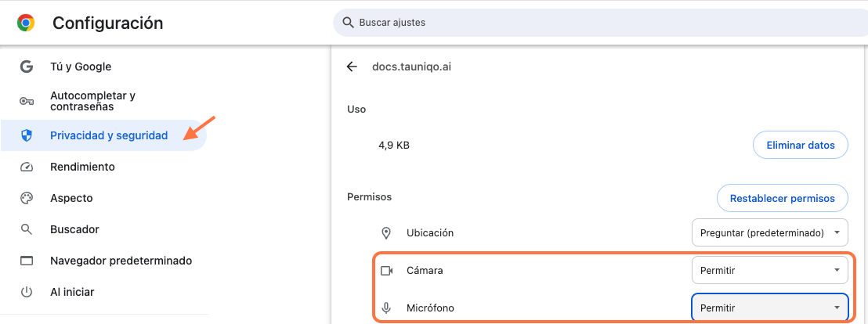Click the back arrow beside docs.tauniqo.ai

[x=352, y=67]
